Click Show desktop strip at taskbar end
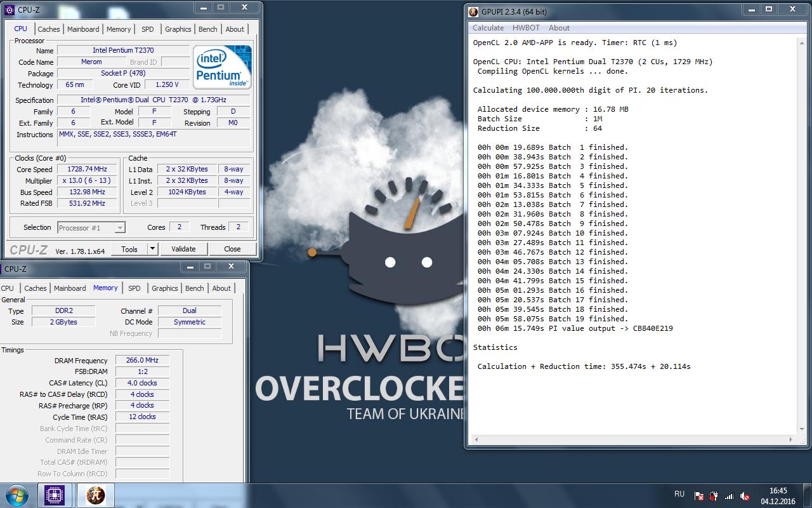The width and height of the screenshot is (812, 508). pyautogui.click(x=807, y=495)
